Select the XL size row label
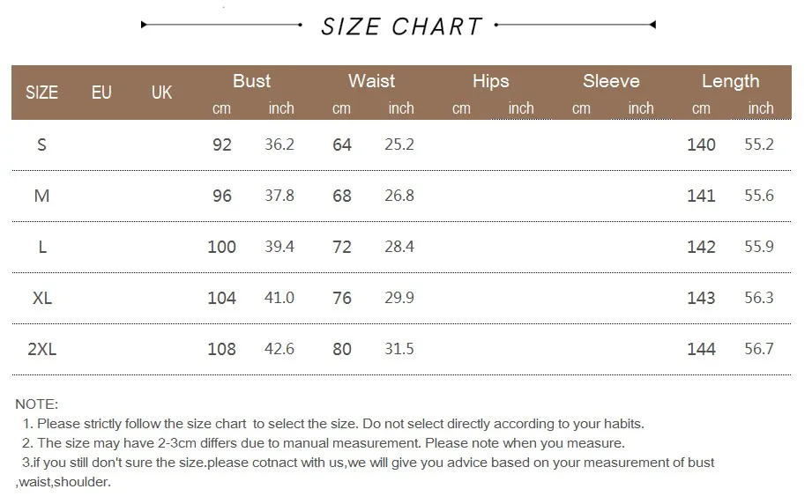 [x=41, y=298]
